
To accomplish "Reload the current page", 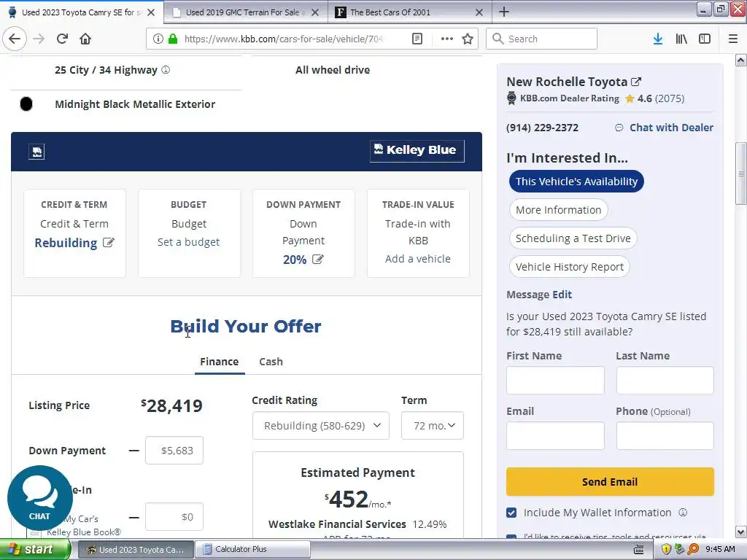I will coord(62,39).
